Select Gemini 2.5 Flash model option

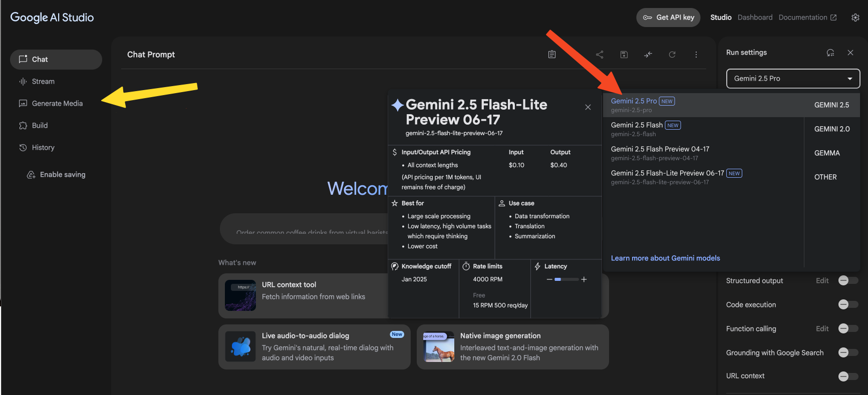[x=703, y=129]
